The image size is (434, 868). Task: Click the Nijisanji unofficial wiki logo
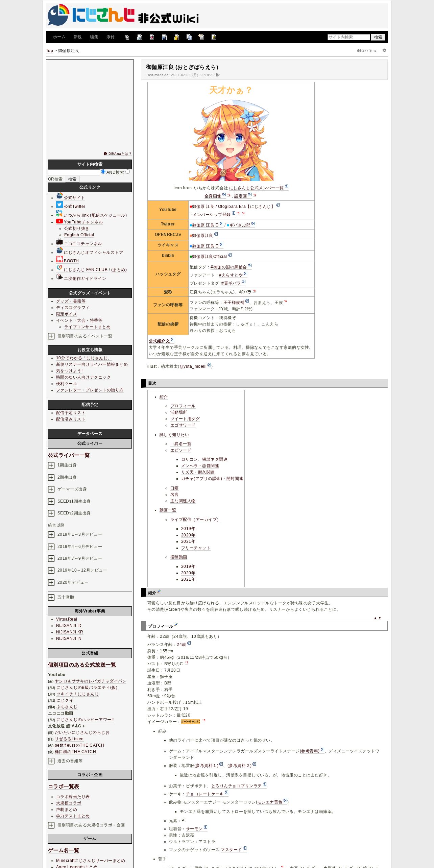click(x=123, y=16)
